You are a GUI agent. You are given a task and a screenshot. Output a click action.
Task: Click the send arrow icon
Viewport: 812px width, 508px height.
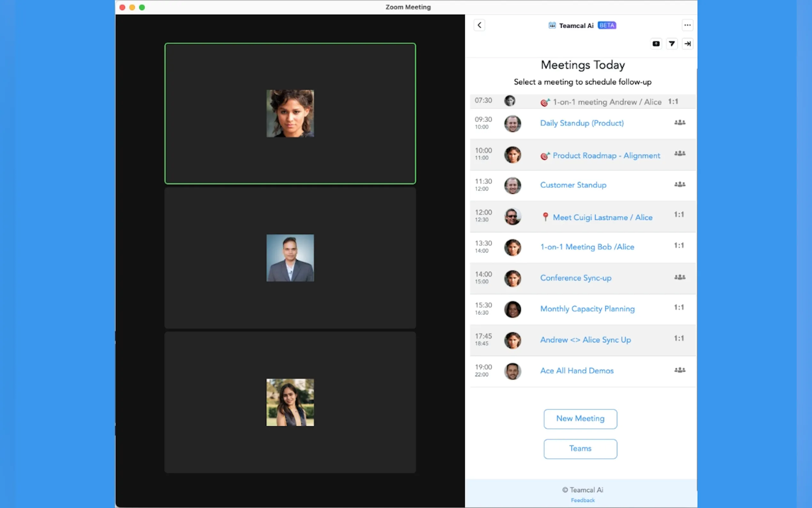672,44
